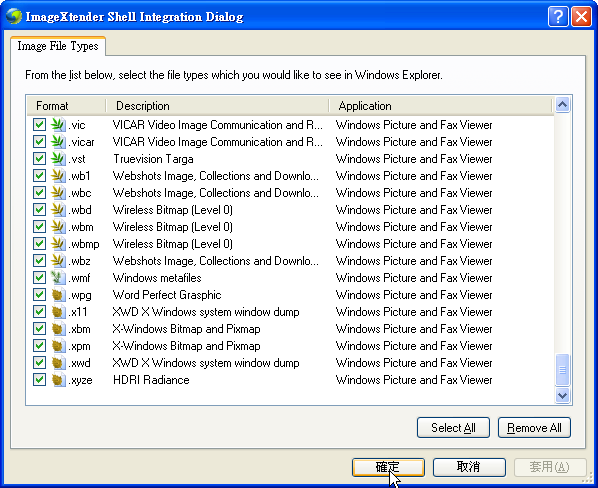Click the .xyze file type icon
This screenshot has width=598, height=488.
[x=58, y=380]
